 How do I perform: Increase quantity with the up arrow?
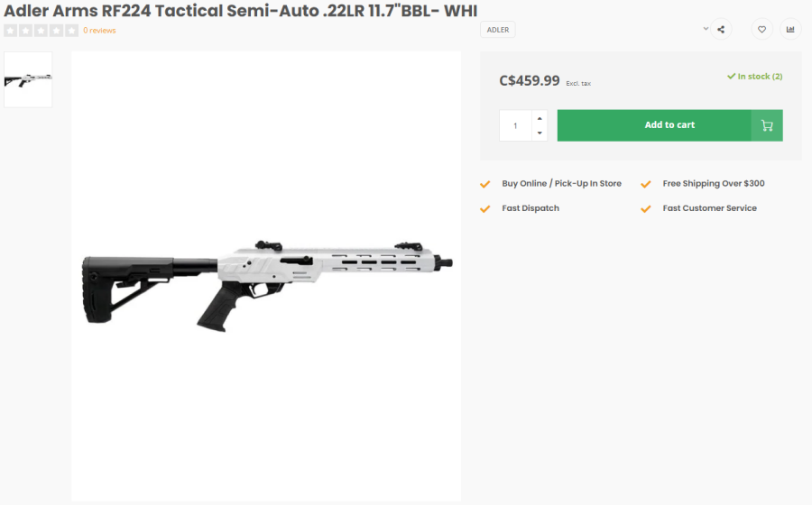539,118
